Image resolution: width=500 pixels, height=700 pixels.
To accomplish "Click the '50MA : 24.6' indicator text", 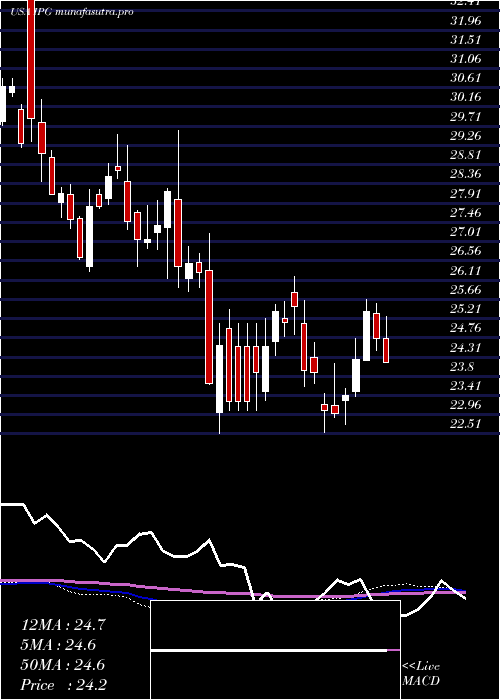I will click(x=63, y=665).
